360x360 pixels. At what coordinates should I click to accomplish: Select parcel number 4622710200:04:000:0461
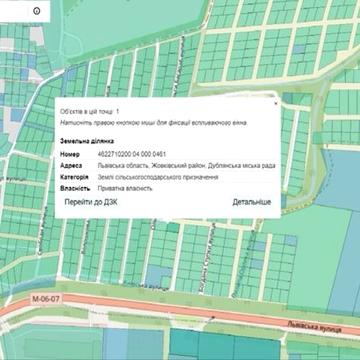(x=132, y=154)
